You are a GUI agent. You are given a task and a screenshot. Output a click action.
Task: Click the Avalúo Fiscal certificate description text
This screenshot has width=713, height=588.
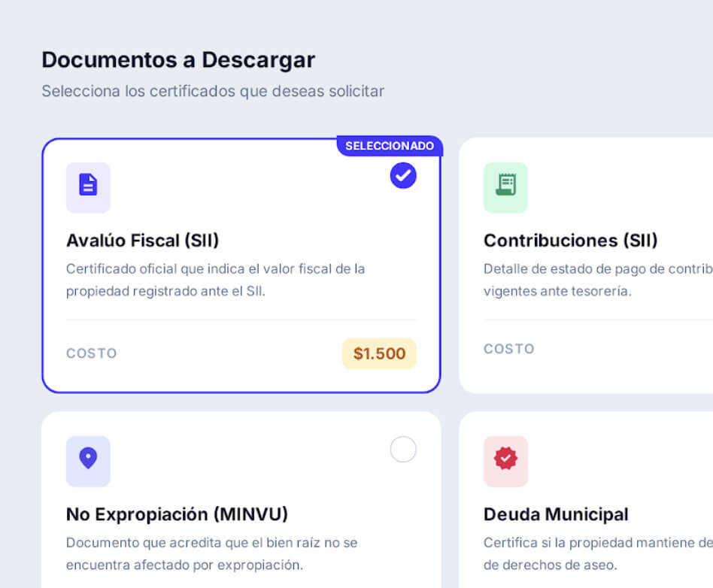pos(215,280)
